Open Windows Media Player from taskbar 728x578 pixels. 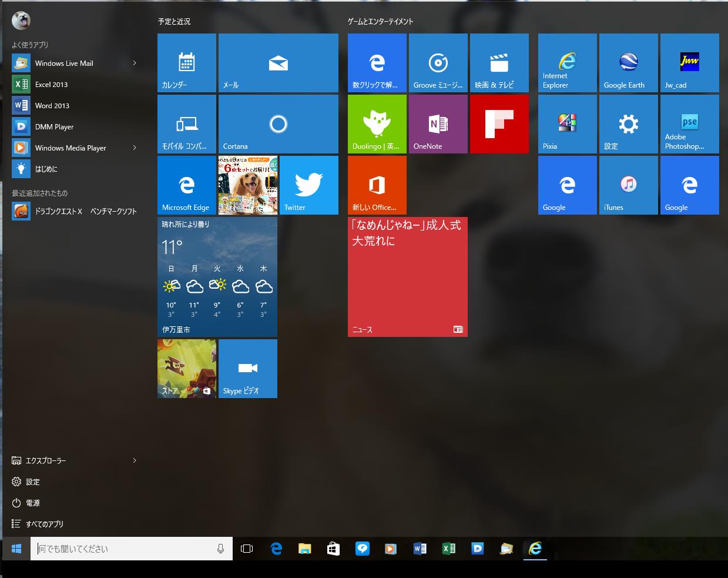tap(391, 549)
